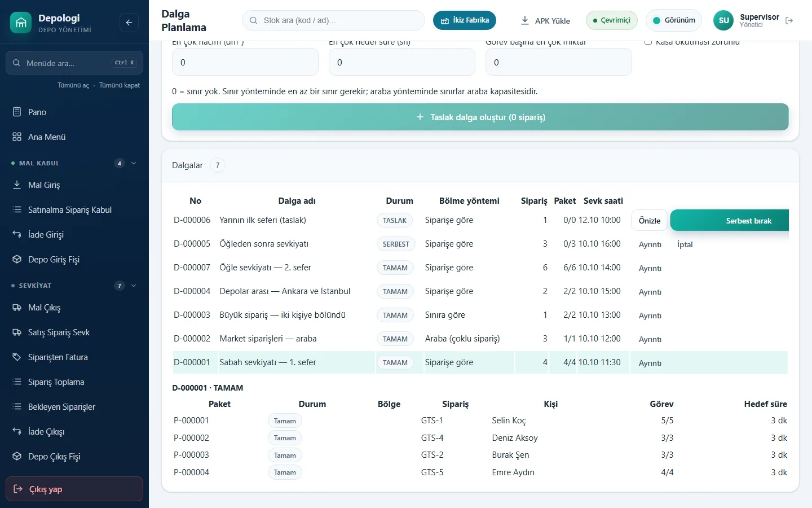The height and width of the screenshot is (508, 812).
Task: Click the logout icon next to Supervisor
Action: click(789, 20)
